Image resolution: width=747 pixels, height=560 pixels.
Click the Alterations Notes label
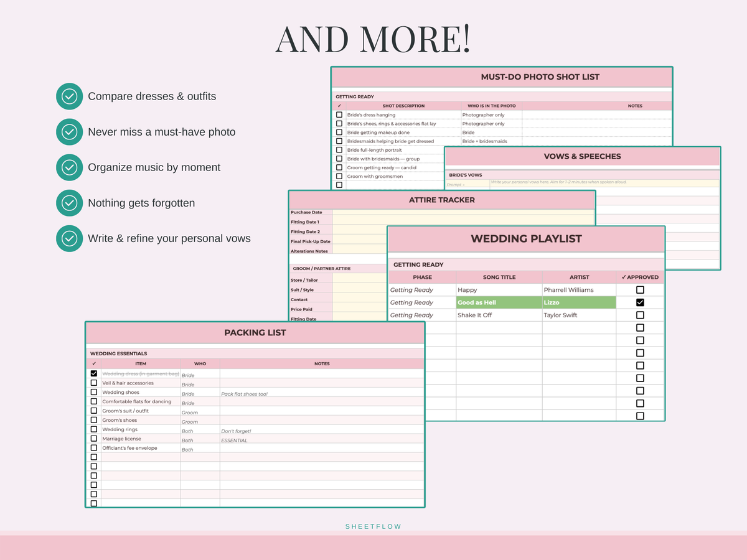point(309,251)
